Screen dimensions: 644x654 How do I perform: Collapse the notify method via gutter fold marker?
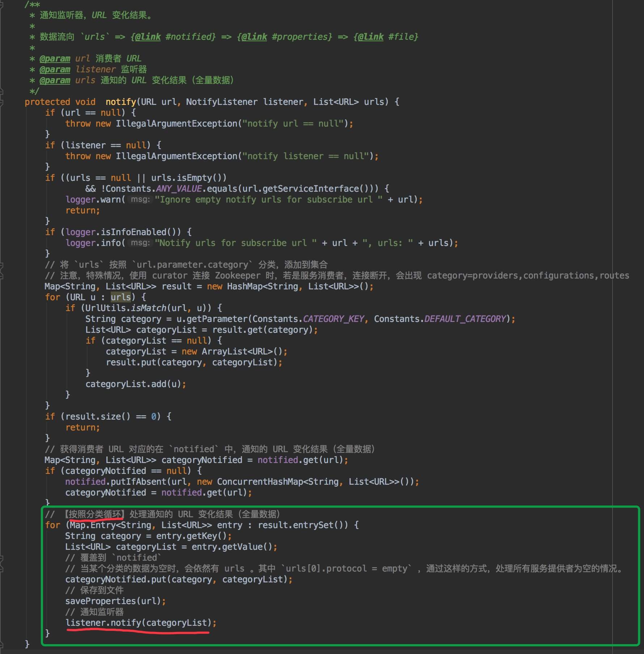[x=1, y=102]
